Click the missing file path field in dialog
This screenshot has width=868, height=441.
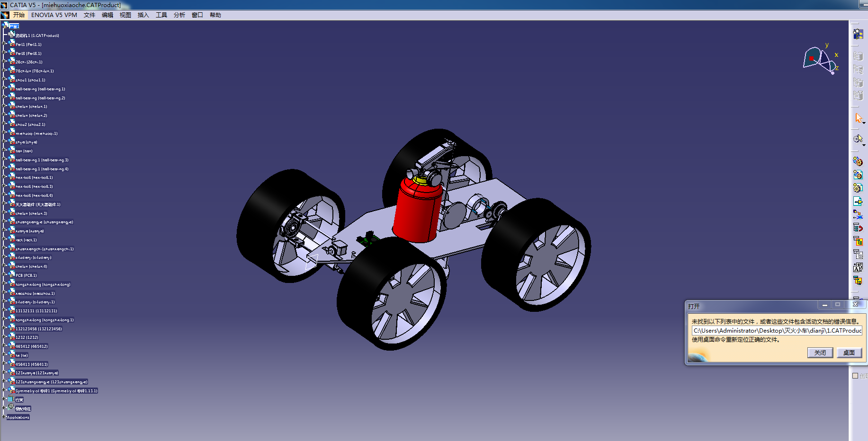pos(777,331)
